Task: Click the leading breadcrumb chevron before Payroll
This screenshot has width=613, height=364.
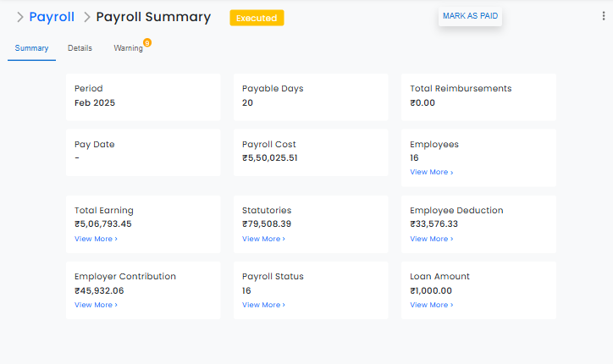Action: 19,17
